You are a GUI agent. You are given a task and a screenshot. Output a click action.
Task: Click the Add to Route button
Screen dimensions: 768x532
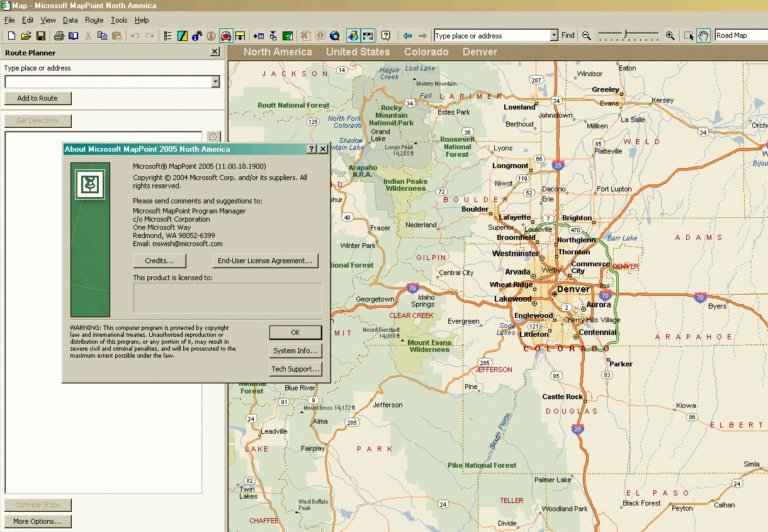(38, 98)
